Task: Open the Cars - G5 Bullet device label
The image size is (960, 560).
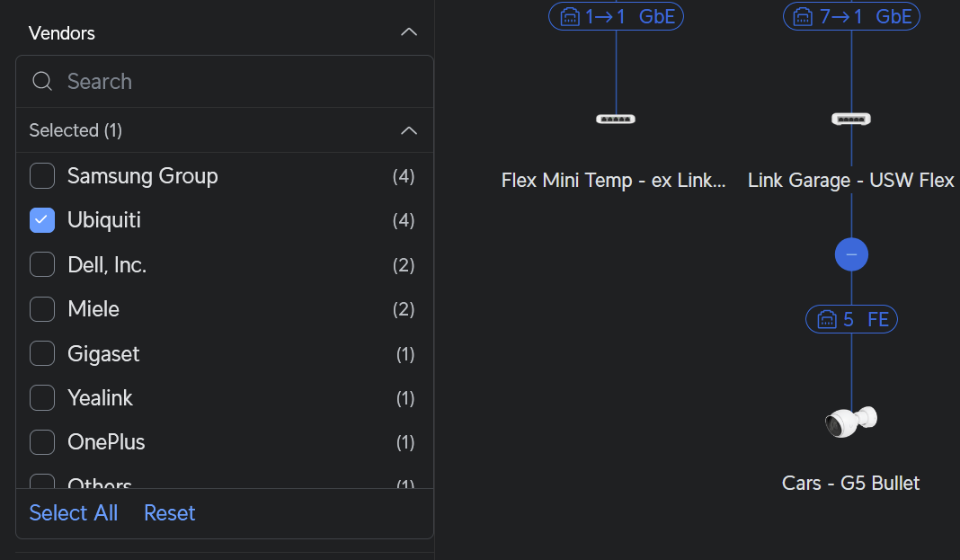Action: [851, 484]
